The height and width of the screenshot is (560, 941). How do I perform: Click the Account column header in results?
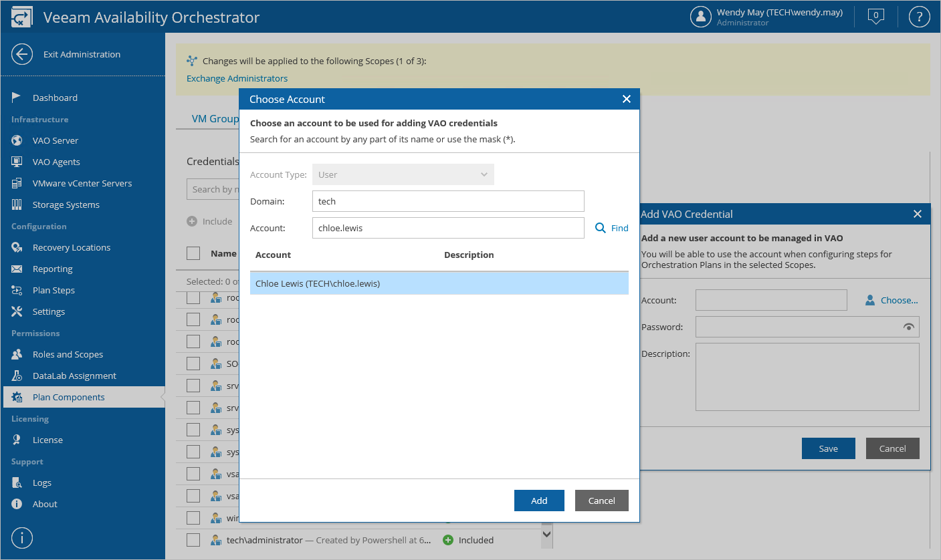[x=273, y=255]
